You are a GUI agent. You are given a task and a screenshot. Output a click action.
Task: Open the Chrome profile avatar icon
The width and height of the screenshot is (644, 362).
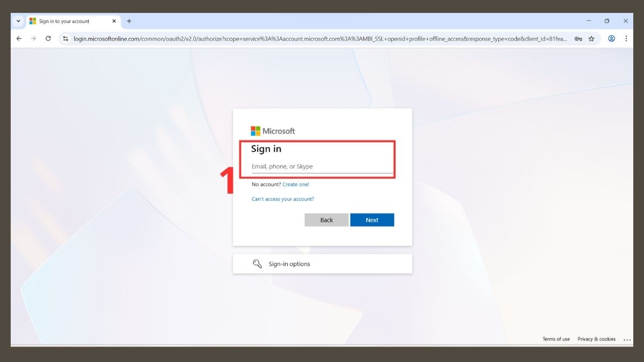click(611, 39)
